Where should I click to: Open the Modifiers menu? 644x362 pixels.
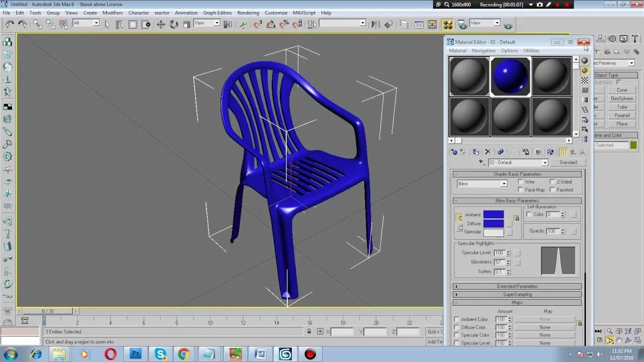click(x=113, y=13)
